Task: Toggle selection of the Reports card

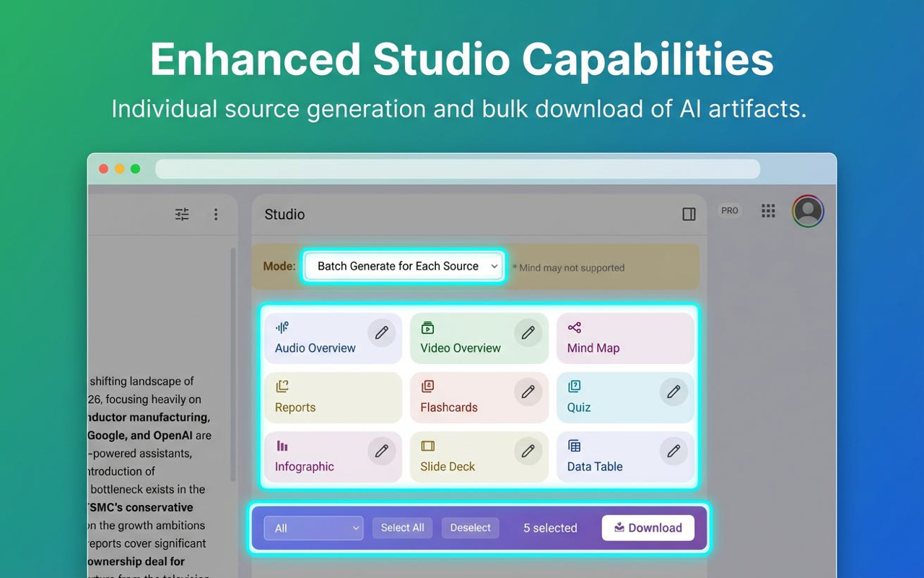Action: tap(318, 407)
